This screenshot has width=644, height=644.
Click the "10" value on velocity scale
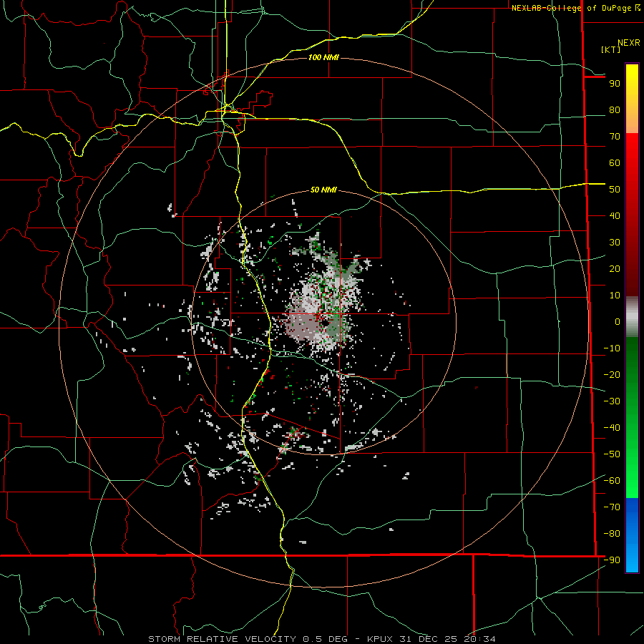click(x=615, y=296)
